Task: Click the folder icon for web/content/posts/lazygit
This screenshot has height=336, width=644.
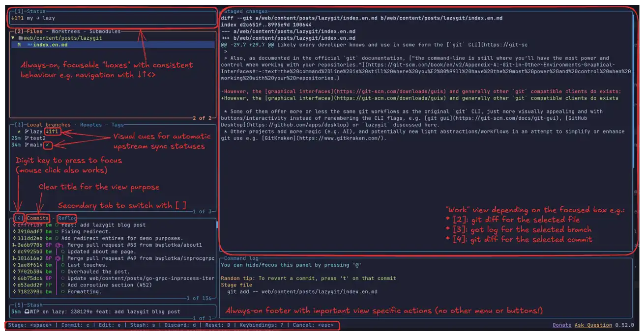Action: pos(20,38)
